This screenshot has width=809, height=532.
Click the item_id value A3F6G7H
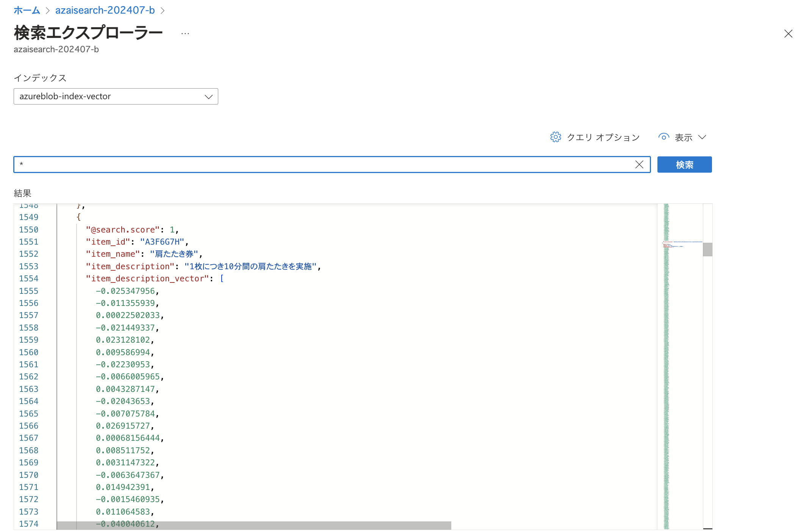162,242
